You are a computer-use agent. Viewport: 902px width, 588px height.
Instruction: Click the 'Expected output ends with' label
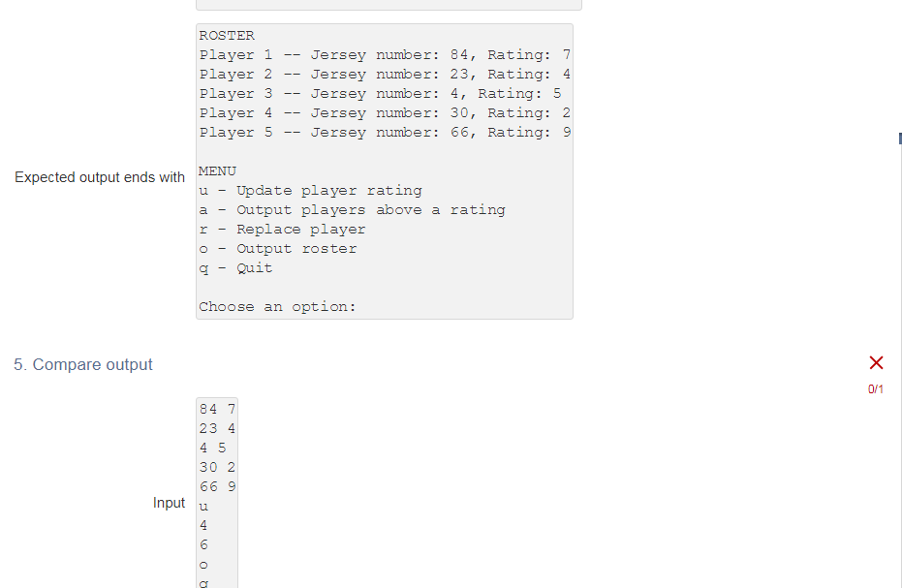[x=99, y=177]
